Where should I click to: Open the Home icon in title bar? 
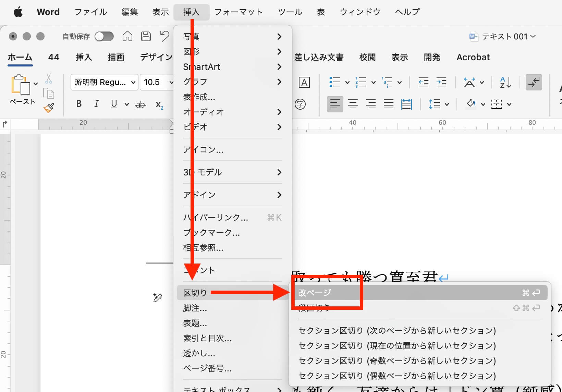pyautogui.click(x=127, y=36)
